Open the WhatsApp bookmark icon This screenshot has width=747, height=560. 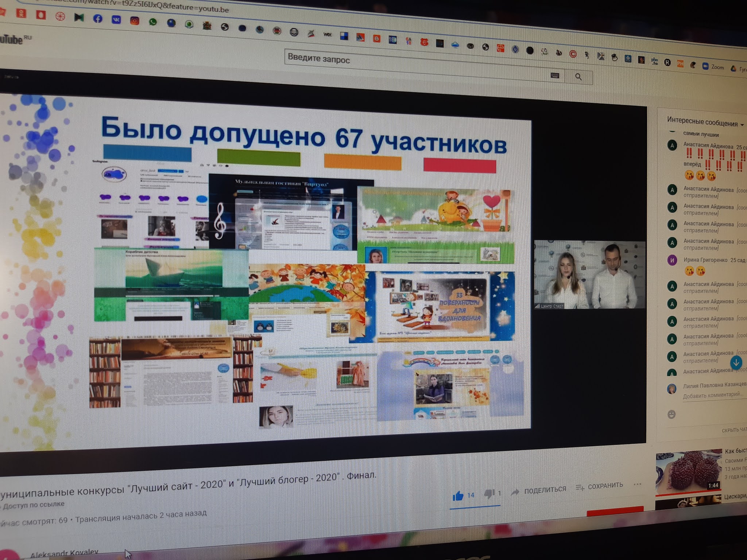coord(153,22)
